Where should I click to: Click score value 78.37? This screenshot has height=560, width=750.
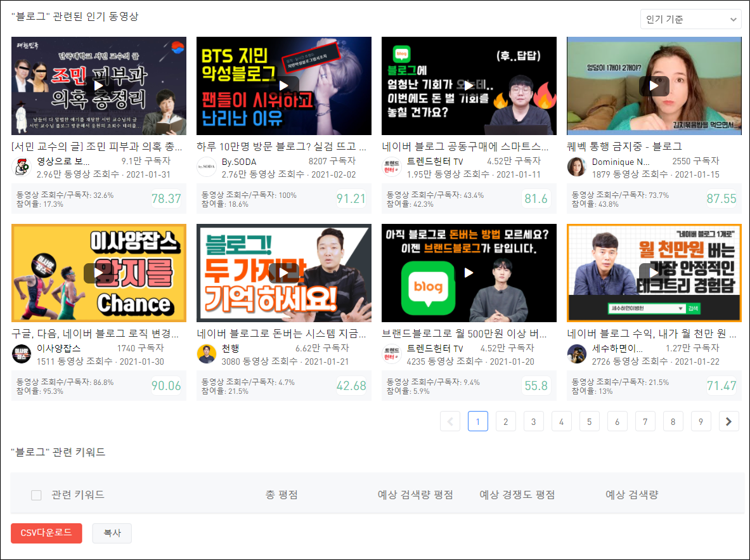click(x=166, y=199)
